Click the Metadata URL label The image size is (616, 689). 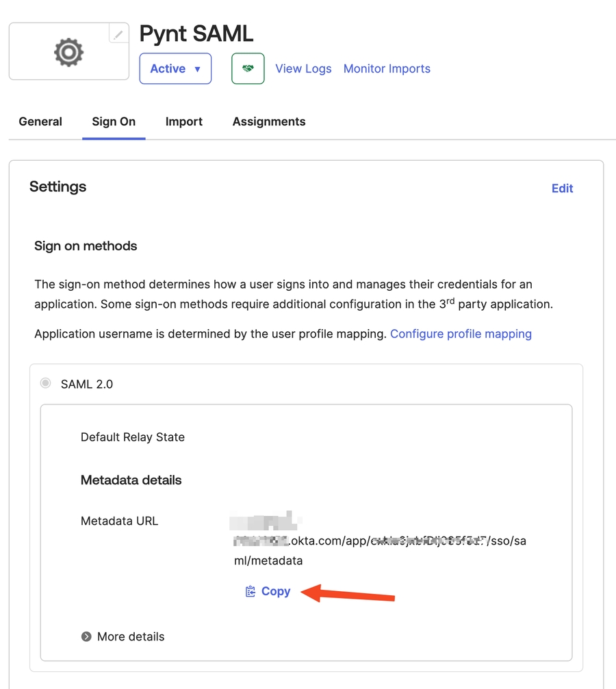tap(119, 521)
